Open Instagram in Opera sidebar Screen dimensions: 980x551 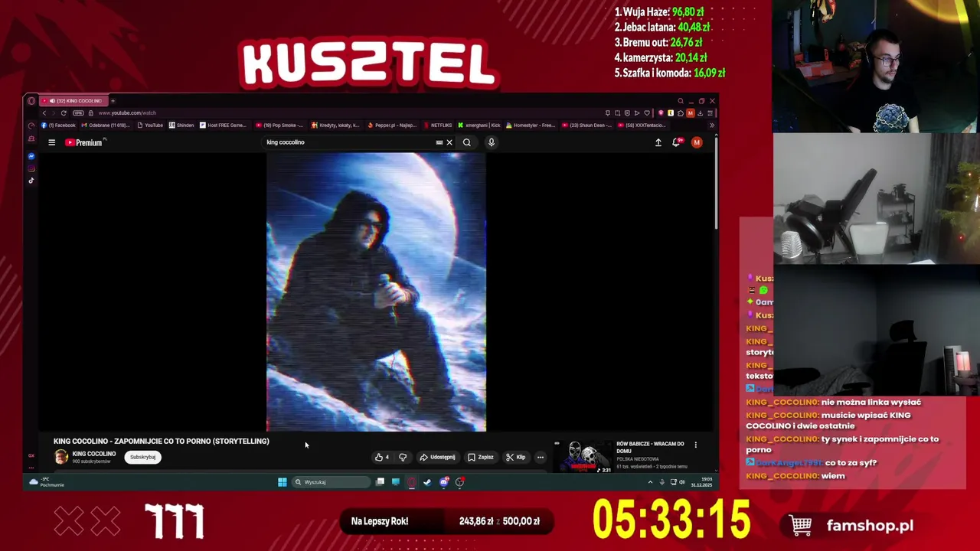click(x=31, y=168)
